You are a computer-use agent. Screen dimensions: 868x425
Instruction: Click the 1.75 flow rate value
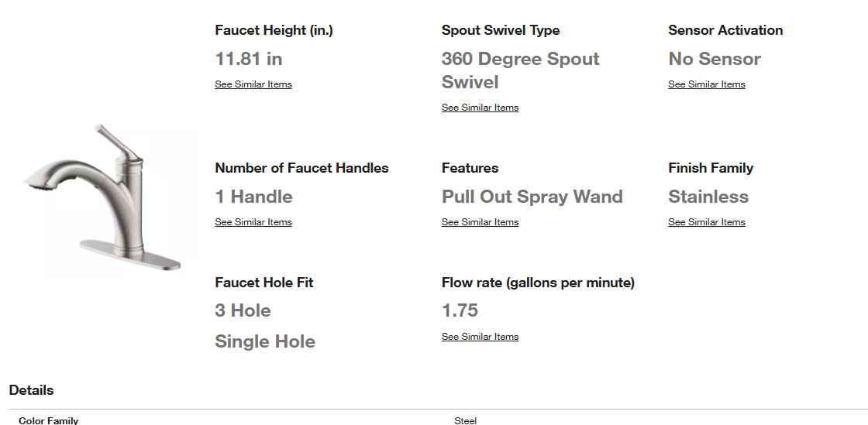click(x=460, y=310)
